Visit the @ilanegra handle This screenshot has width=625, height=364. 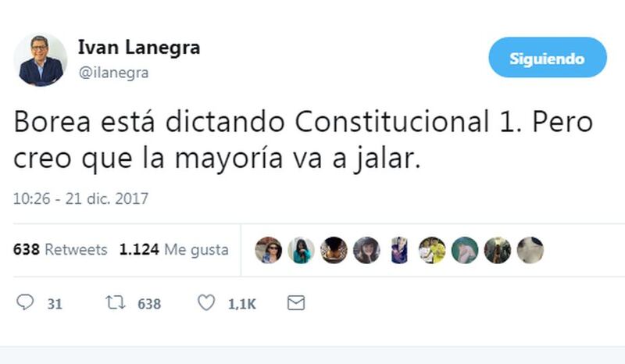point(113,73)
